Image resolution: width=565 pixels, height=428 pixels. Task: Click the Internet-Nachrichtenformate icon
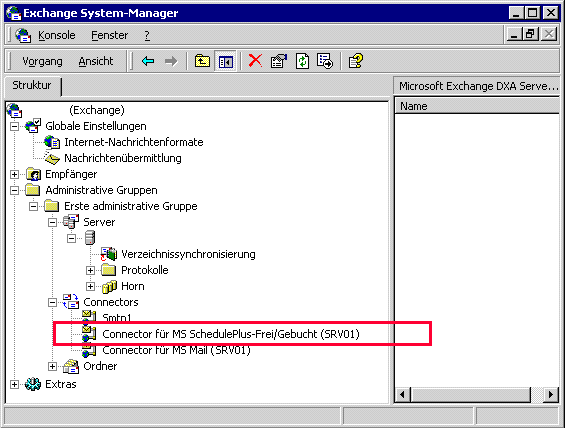click(x=52, y=142)
